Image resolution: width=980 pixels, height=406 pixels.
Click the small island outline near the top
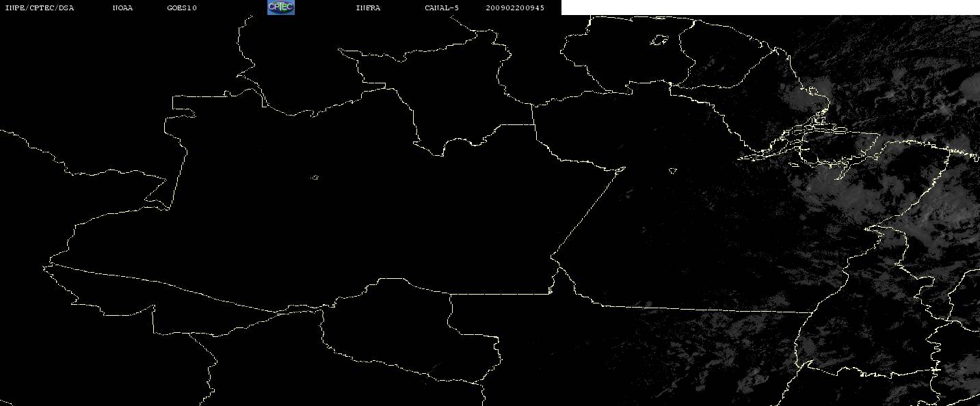659,41
